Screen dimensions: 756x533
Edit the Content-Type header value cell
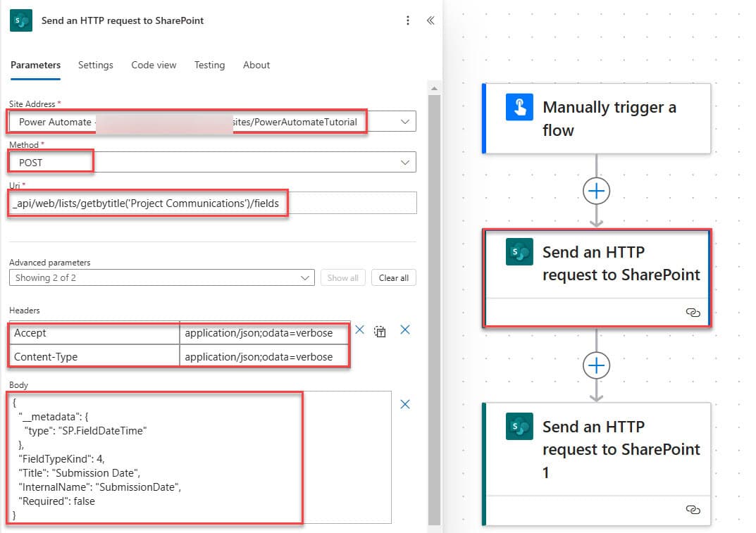264,356
